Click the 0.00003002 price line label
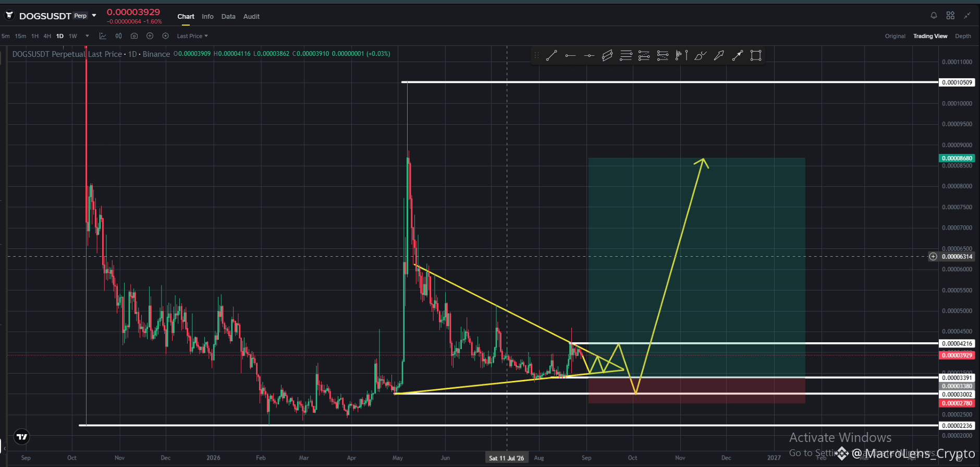Viewport: 980px width, 467px height. 957,394
